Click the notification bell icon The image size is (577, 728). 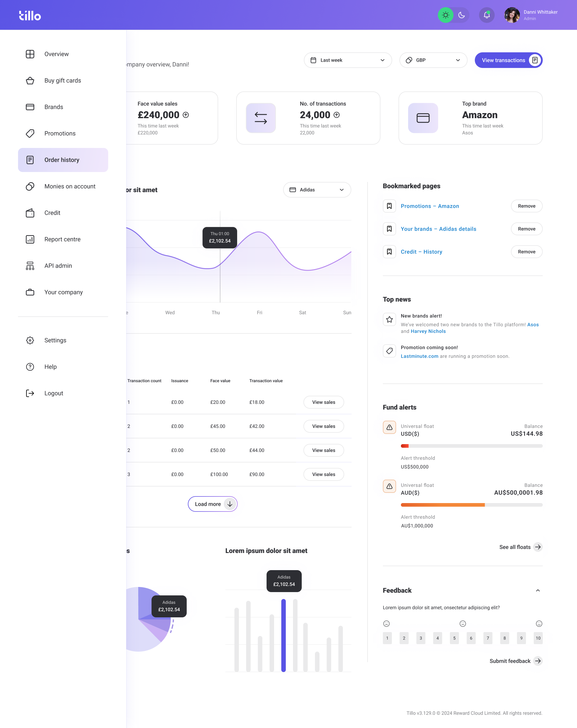pos(487,15)
